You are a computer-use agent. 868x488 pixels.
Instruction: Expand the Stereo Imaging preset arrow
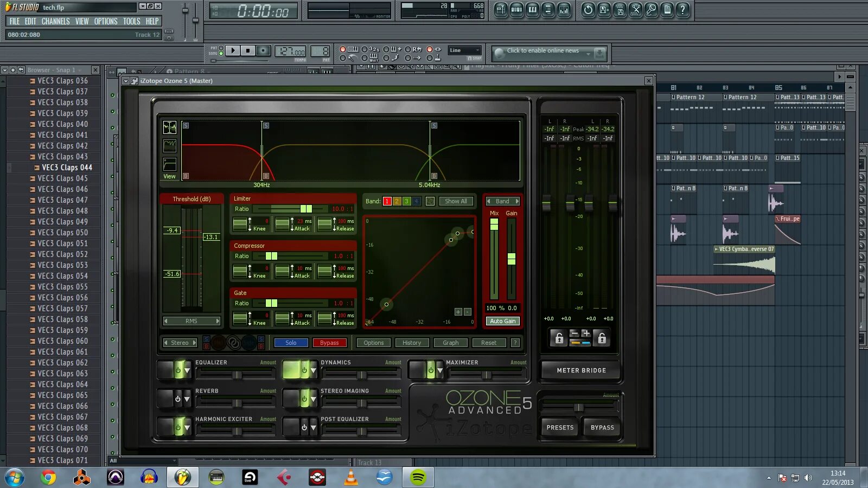point(313,399)
